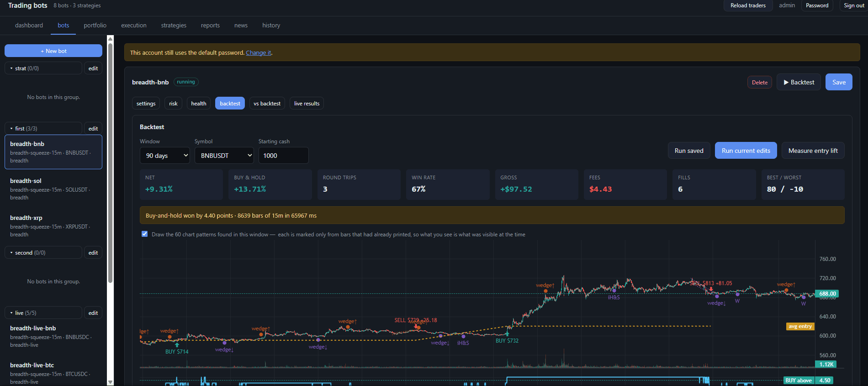Click the iH&S pattern label near 688

(x=614, y=297)
